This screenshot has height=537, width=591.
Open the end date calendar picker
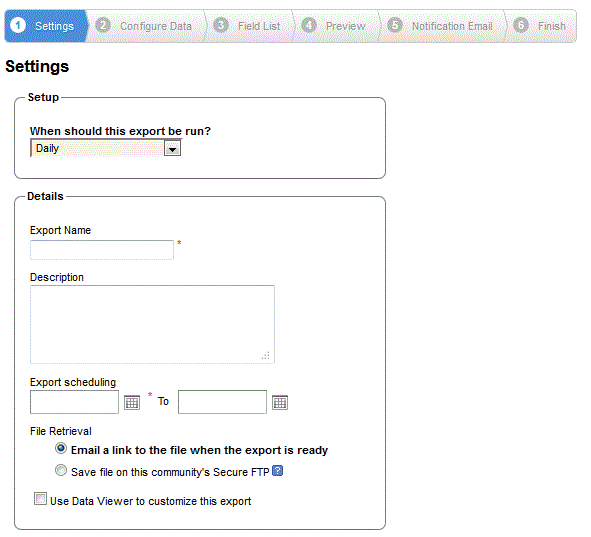280,402
